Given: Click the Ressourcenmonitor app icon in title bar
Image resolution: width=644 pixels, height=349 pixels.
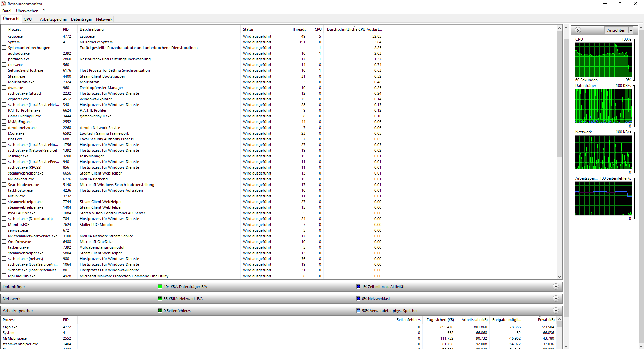Looking at the screenshot, I should [3, 4].
